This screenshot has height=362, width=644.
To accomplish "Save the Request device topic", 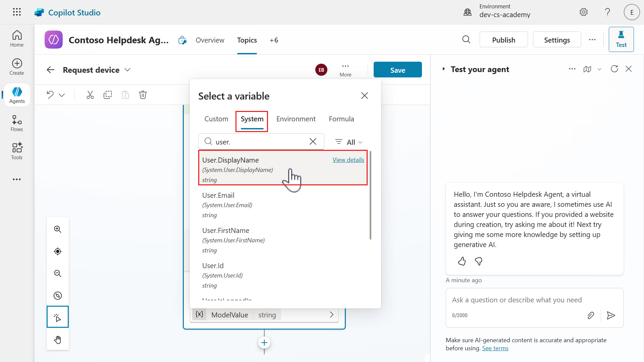I will coord(397,69).
